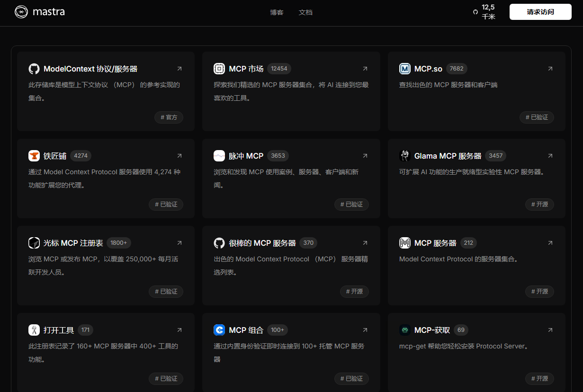
Task: Click the mastra logo icon
Action: 21,12
